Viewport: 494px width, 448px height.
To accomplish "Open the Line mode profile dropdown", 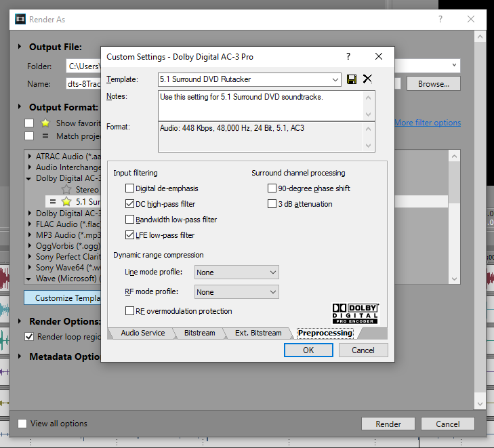I will (x=273, y=272).
